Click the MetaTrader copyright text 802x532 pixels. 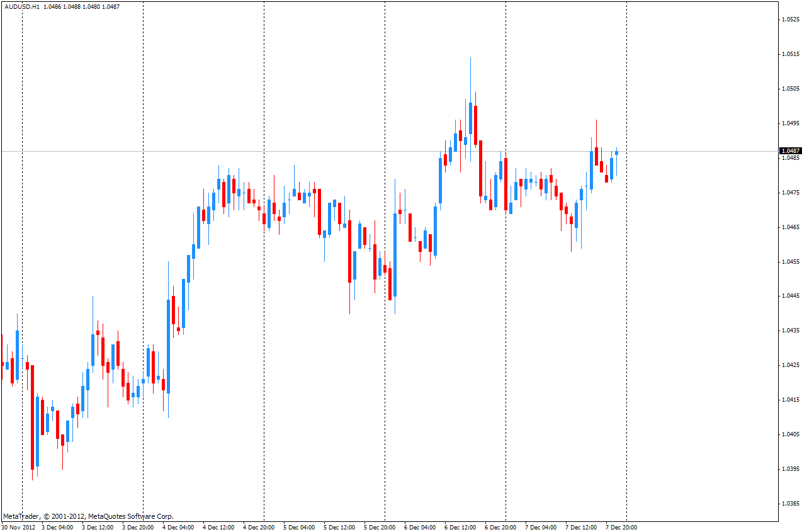tap(88, 516)
